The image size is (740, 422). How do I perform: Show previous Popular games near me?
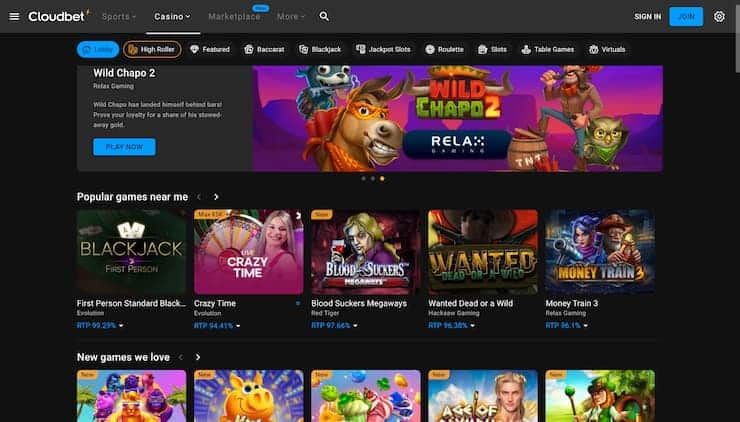(x=199, y=197)
